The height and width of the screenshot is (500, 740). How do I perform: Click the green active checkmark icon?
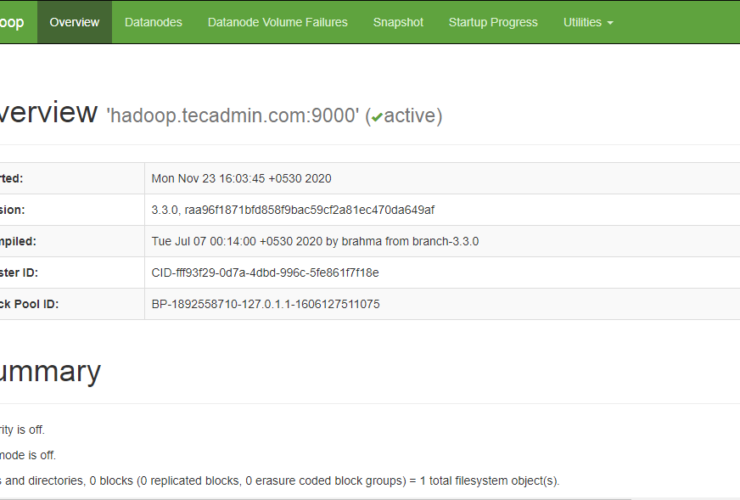[376, 117]
